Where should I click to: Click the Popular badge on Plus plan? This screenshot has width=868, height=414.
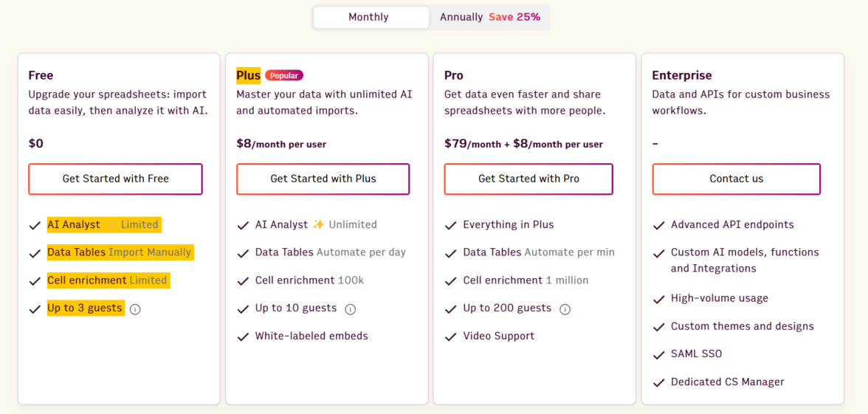284,75
